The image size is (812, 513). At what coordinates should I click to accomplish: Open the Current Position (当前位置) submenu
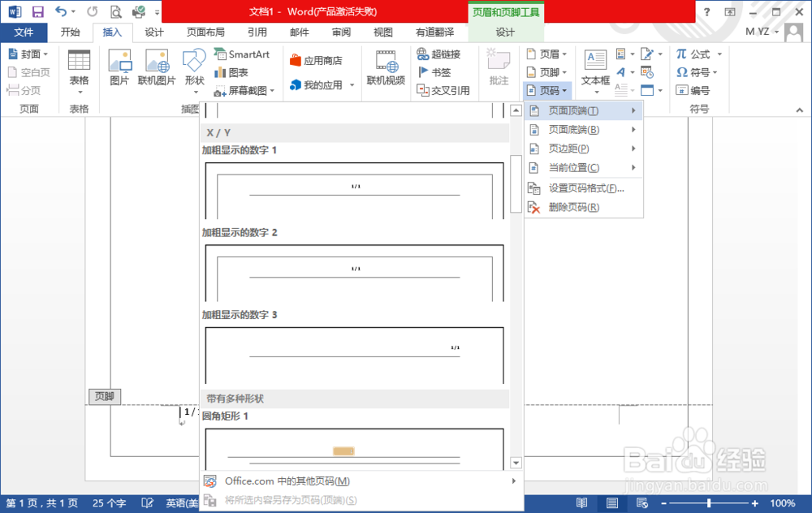[583, 168]
